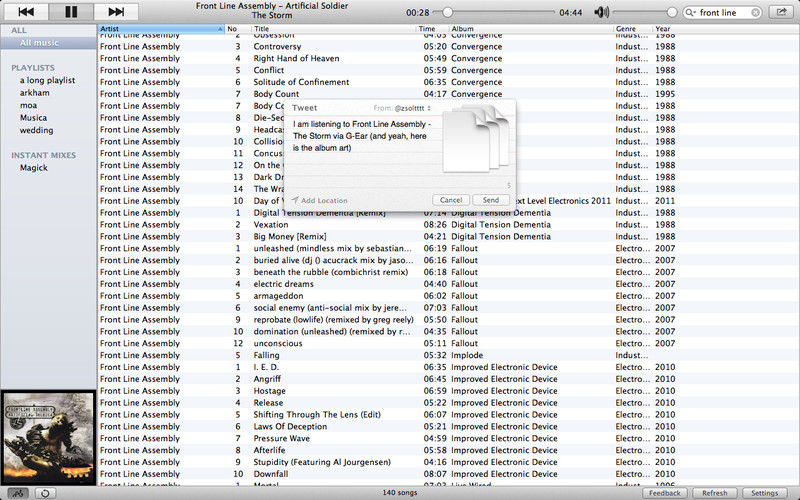This screenshot has width=800, height=500.
Task: Sort by the Year column header
Action: pyautogui.click(x=663, y=29)
